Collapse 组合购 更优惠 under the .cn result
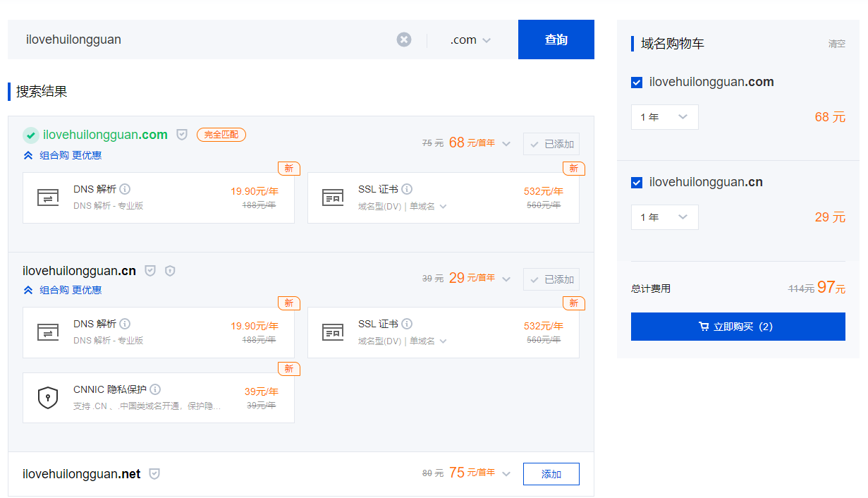The image size is (868, 498). click(62, 290)
